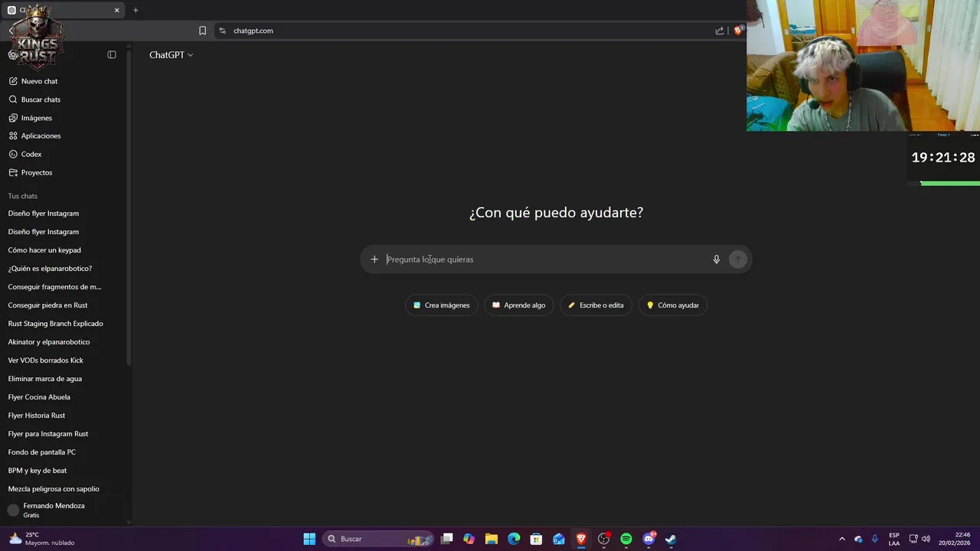
Task: Show hidden system tray icons
Action: pyautogui.click(x=842, y=539)
